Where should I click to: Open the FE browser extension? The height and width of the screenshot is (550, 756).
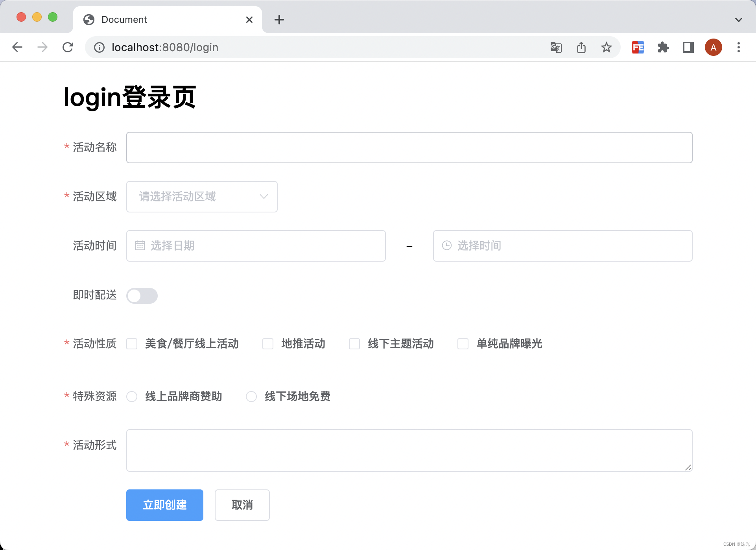click(x=638, y=47)
